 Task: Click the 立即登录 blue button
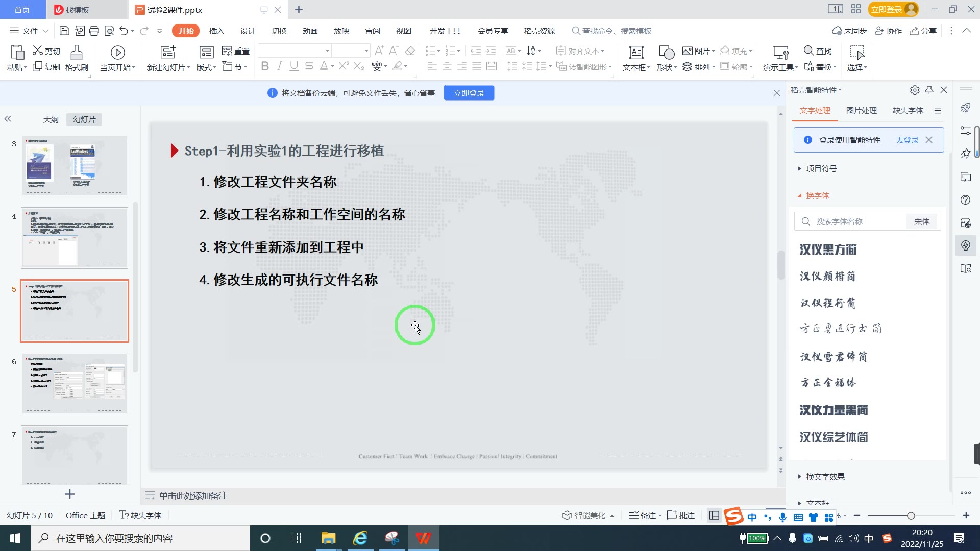[469, 93]
